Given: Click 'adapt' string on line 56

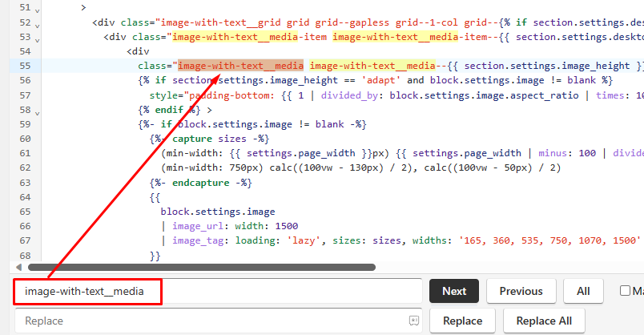Looking at the screenshot, I should pyautogui.click(x=380, y=81).
